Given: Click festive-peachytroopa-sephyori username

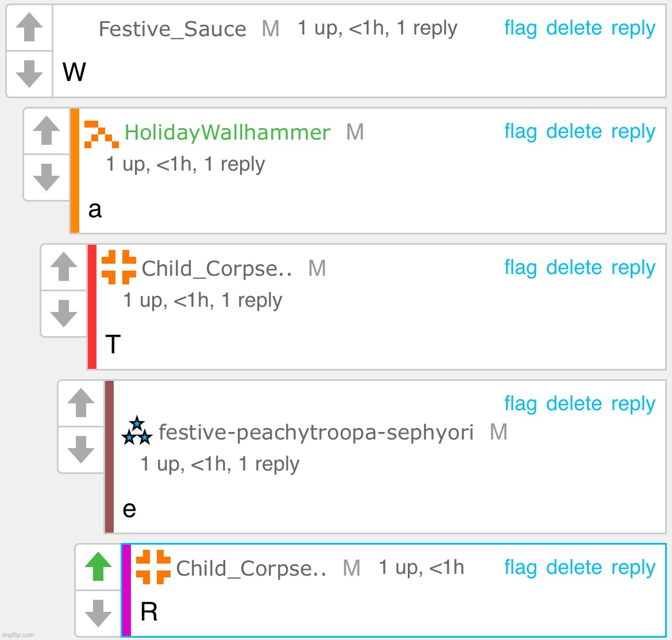Looking at the screenshot, I should [x=316, y=432].
